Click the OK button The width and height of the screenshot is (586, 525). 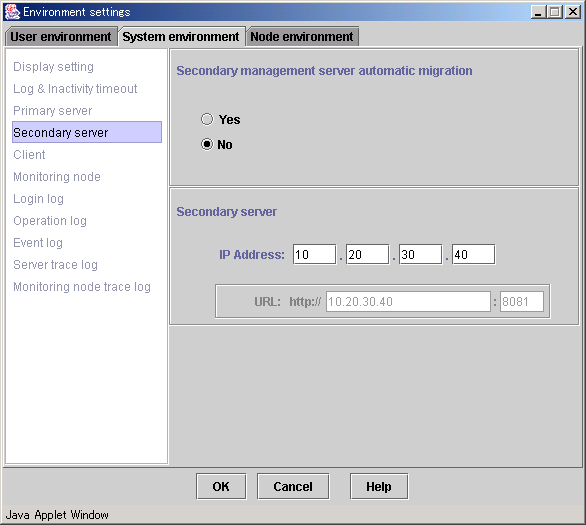[221, 486]
